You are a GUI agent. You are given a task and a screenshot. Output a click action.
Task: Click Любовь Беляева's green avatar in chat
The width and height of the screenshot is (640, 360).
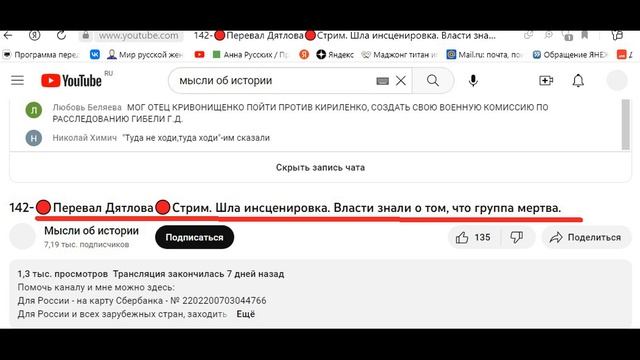pos(33,110)
